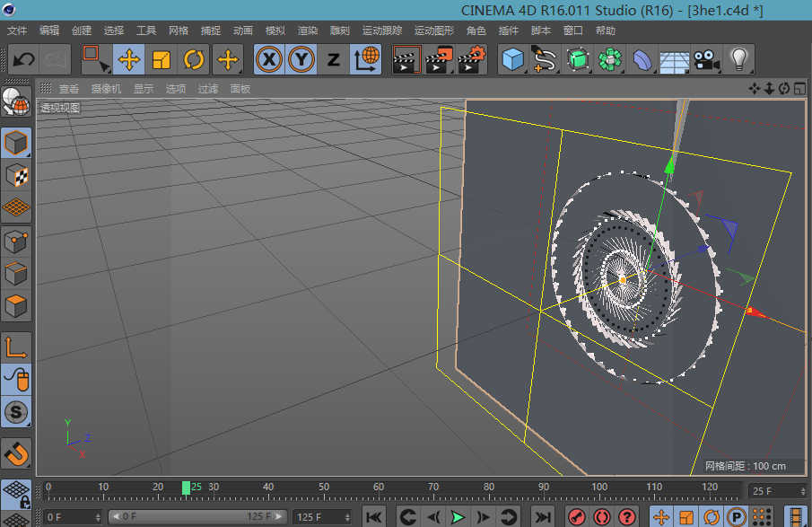
Task: Click the Scale tool icon in top toolbar
Action: click(162, 60)
